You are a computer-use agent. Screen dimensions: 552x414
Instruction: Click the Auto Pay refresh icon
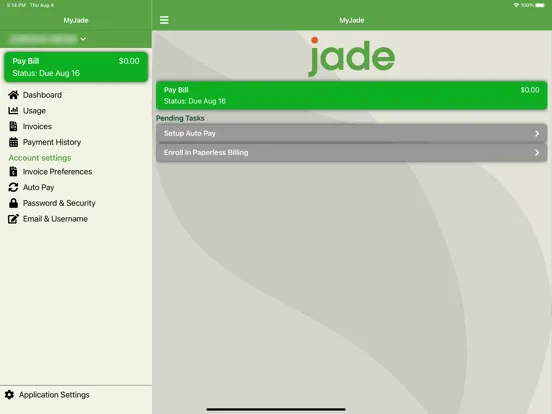13,187
